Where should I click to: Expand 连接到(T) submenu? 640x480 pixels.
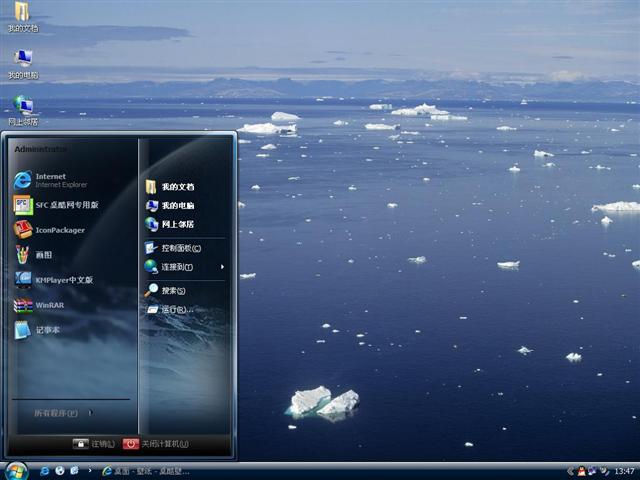point(185,267)
